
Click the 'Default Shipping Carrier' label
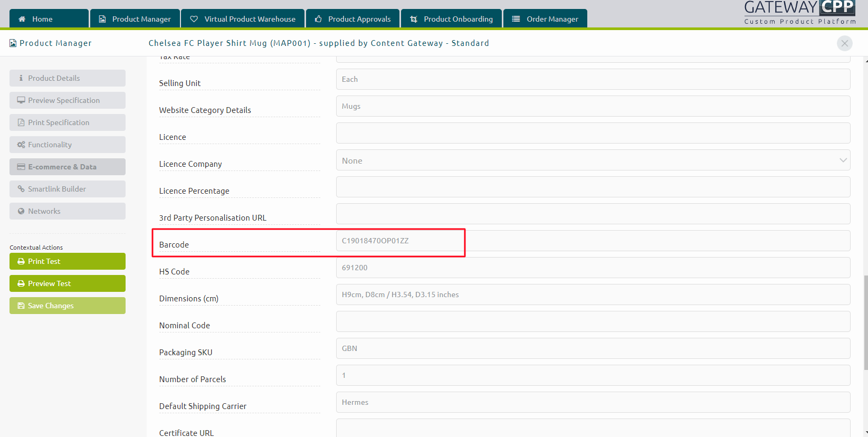click(x=203, y=406)
